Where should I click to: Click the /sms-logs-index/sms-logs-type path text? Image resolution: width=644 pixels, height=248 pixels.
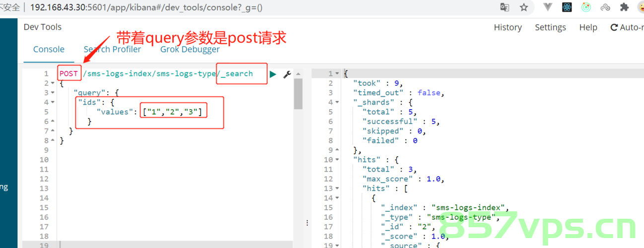149,73
